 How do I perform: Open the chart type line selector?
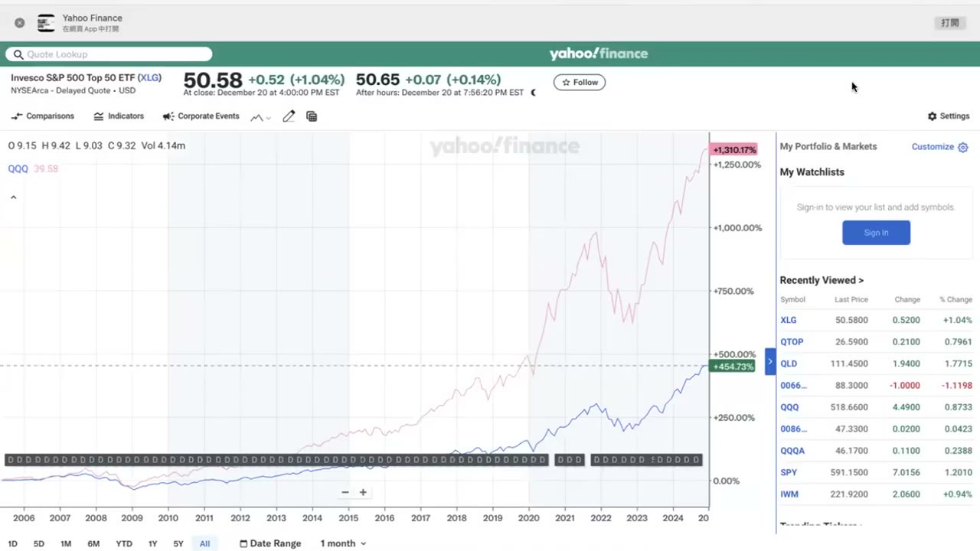pos(260,117)
